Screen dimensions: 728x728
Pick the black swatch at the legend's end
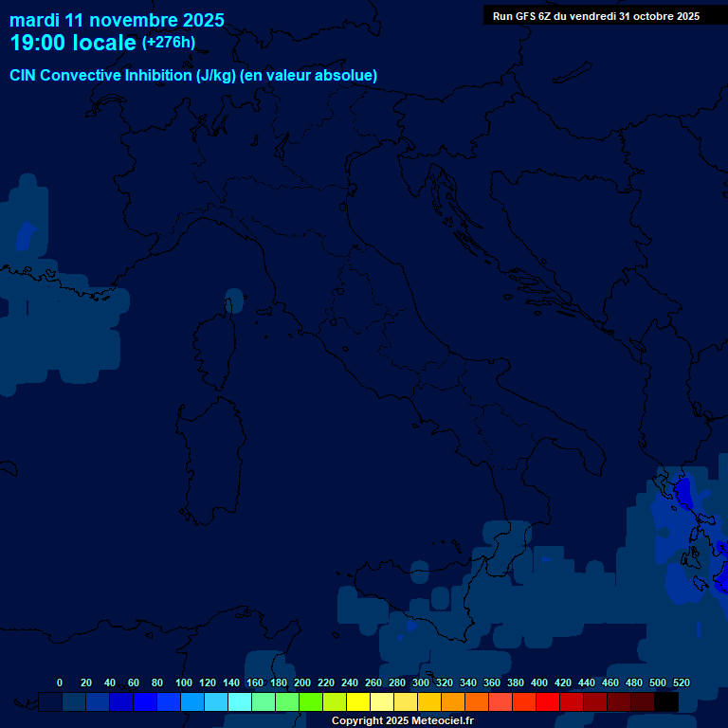tap(666, 702)
